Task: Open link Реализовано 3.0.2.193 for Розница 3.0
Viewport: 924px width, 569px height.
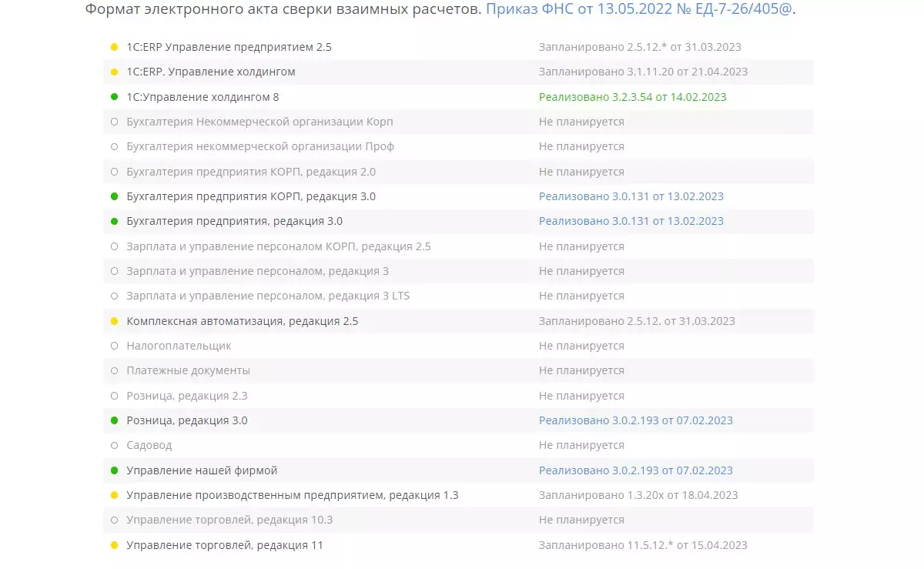Action: tap(636, 420)
